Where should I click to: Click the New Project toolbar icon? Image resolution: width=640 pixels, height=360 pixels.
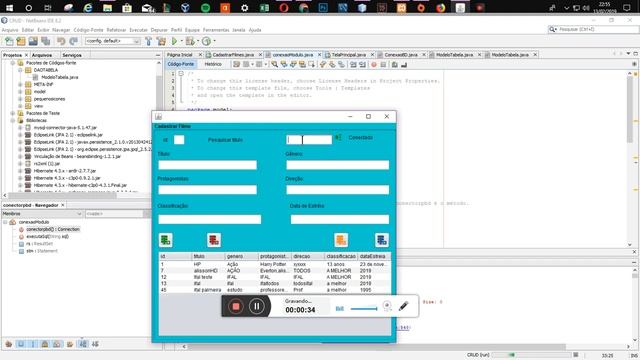[21, 41]
